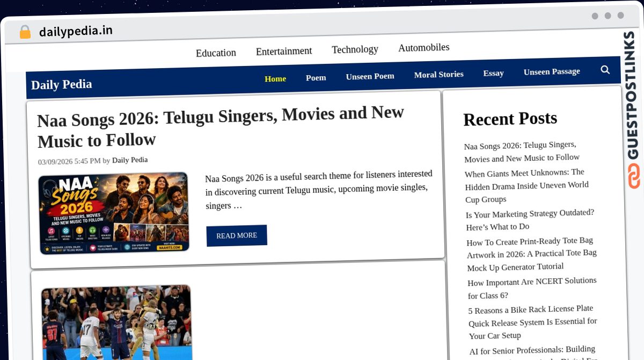Click the READ MORE button
The image size is (644, 360).
tap(237, 235)
